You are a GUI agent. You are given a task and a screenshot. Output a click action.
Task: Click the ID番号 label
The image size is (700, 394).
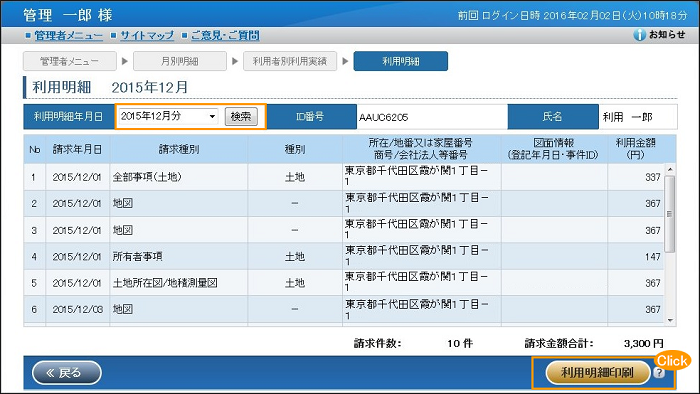(310, 117)
